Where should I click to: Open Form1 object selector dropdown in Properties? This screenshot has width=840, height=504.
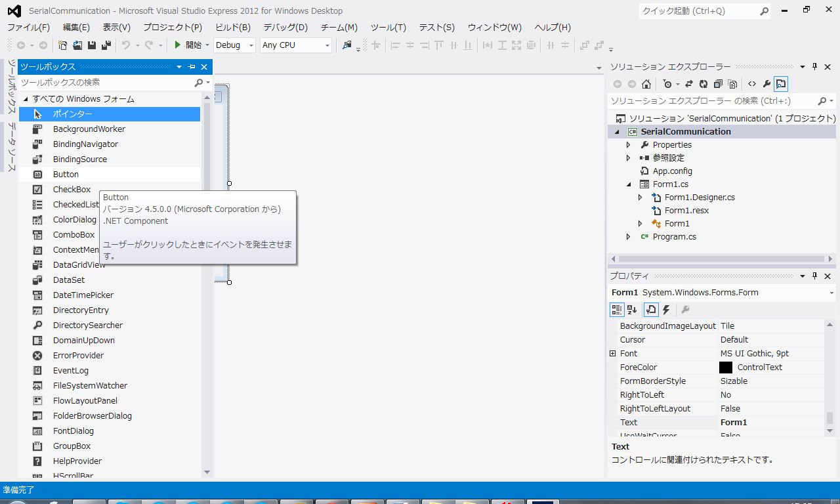(831, 293)
